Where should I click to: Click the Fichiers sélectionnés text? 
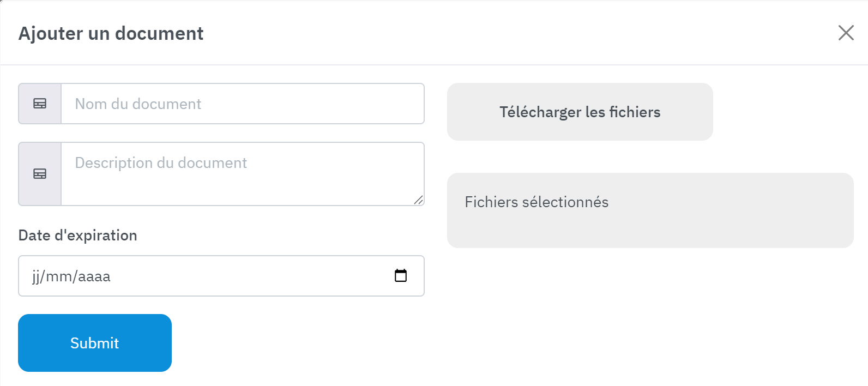(537, 202)
